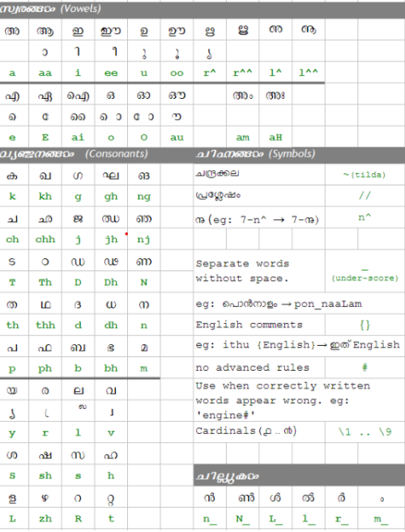Click the Malayalam letter "ഷ" cell
Image resolution: width=405 pixels, height=532 pixels.
pyautogui.click(x=45, y=454)
